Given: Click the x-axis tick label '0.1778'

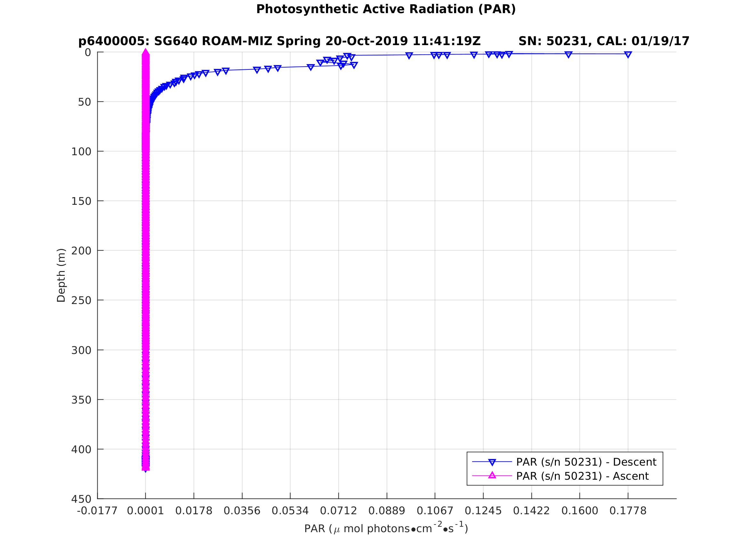Looking at the screenshot, I should coord(628,511).
